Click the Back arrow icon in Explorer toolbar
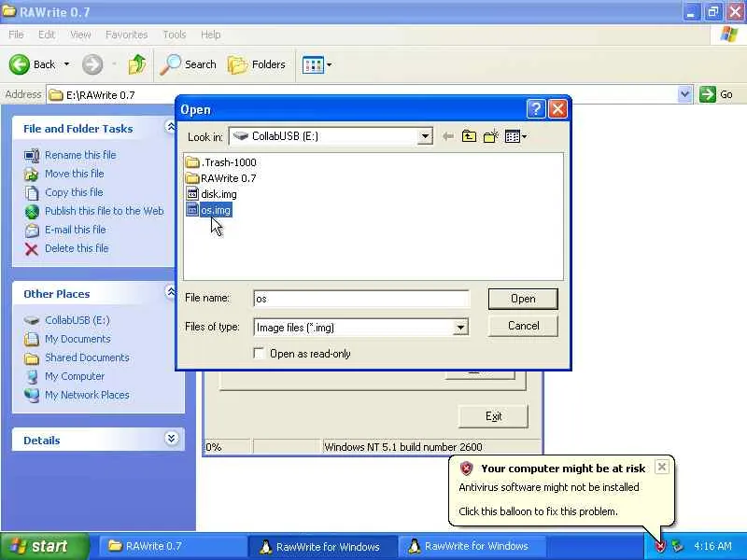The height and width of the screenshot is (560, 747). (x=19, y=64)
